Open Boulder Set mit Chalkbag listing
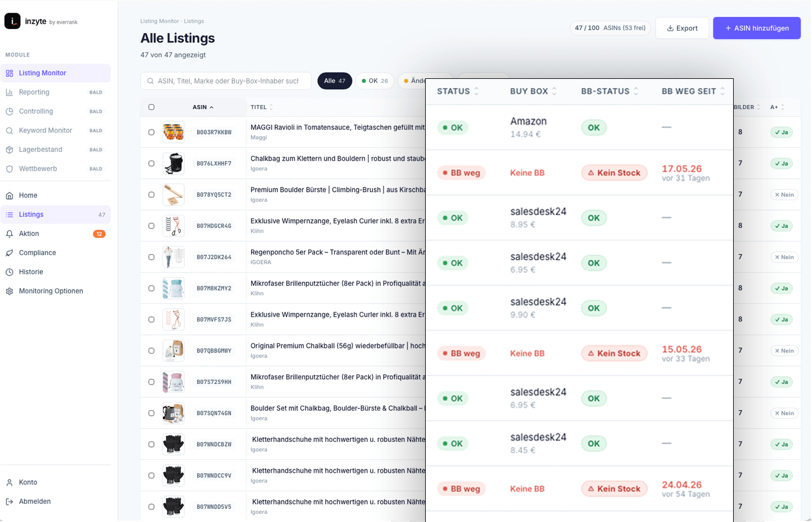The height and width of the screenshot is (522, 812). pyautogui.click(x=338, y=408)
